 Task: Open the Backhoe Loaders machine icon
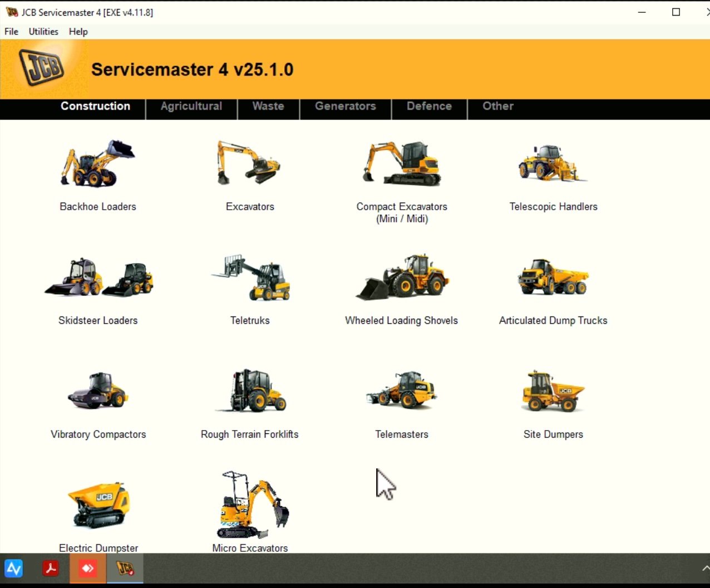pos(98,163)
